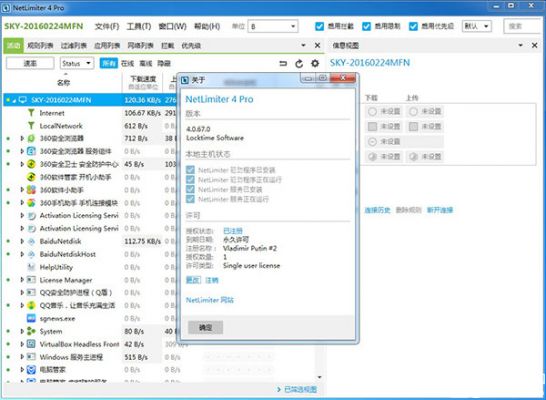The width and height of the screenshot is (546, 400).
Task: Click the 更改 license link
Action: pos(193,280)
